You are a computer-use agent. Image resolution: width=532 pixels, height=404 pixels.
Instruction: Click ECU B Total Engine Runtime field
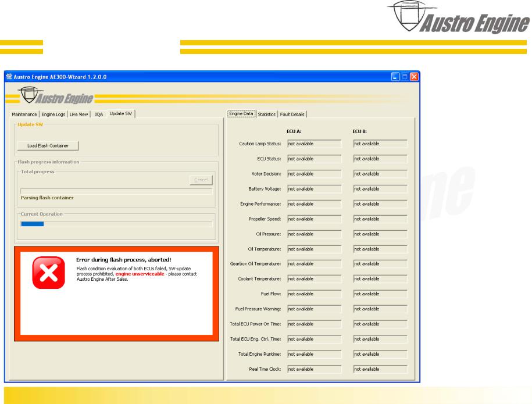point(380,354)
